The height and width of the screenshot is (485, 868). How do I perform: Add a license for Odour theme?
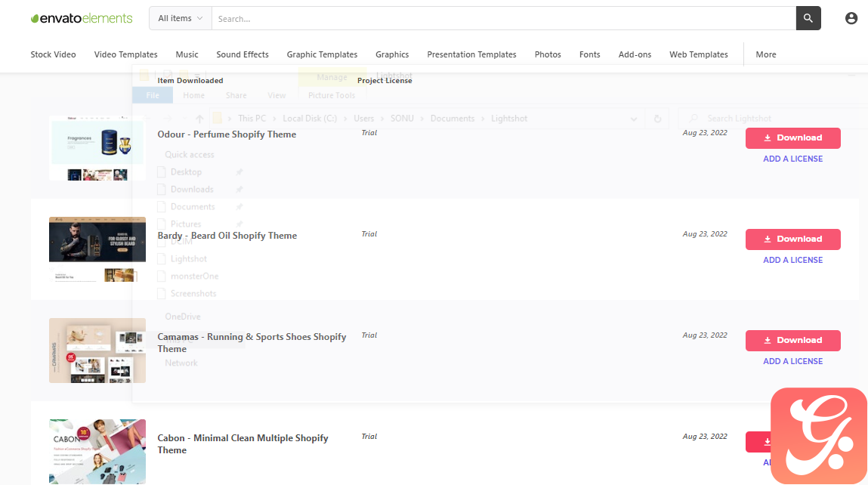[792, 159]
